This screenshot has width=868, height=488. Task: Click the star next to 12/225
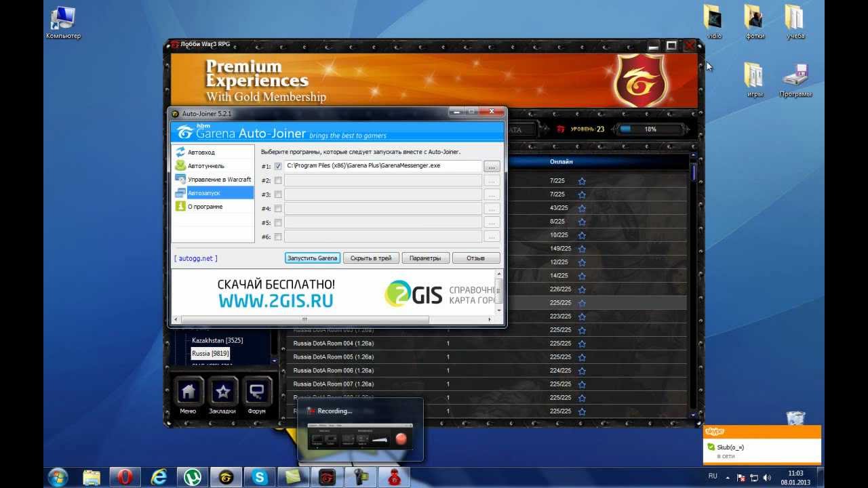582,262
